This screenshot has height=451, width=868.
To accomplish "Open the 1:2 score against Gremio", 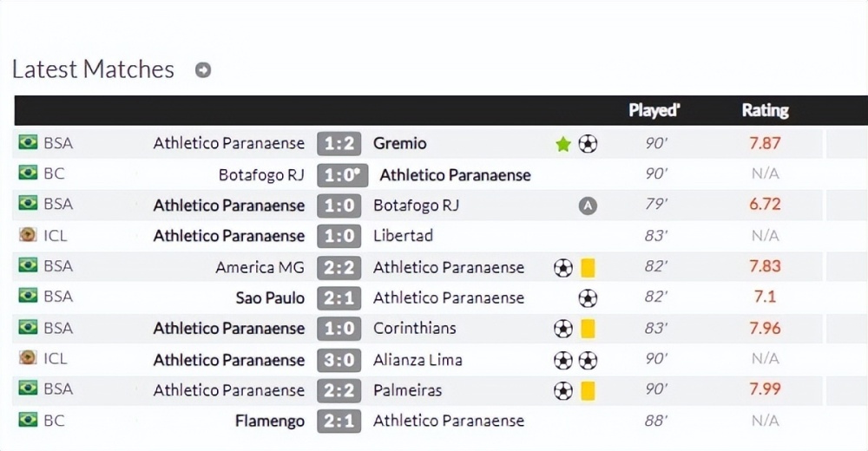I will 339,144.
